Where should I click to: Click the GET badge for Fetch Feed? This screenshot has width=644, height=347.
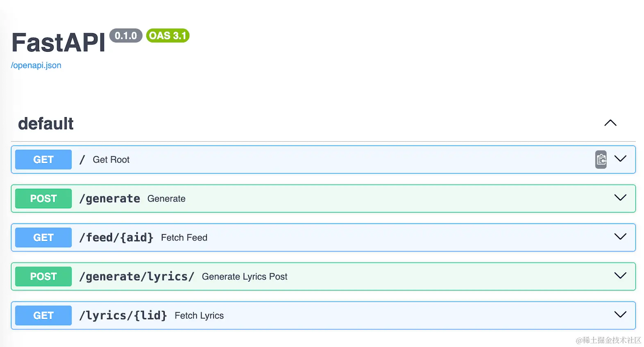click(x=43, y=237)
